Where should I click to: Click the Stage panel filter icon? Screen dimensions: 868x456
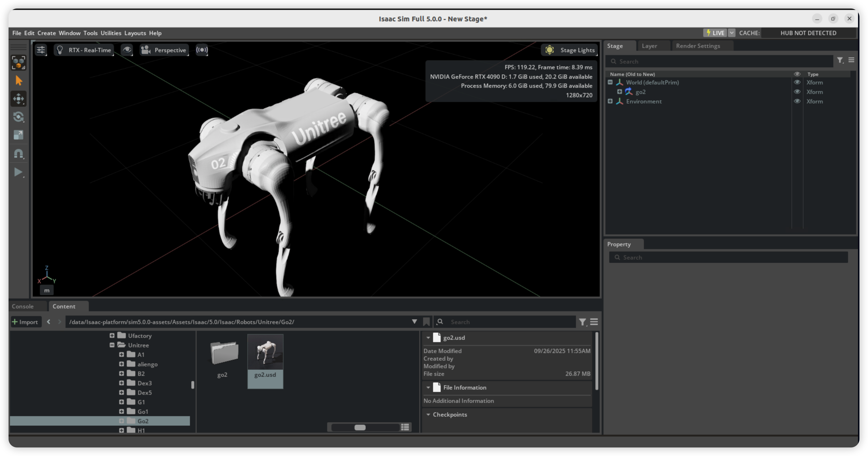pos(840,60)
